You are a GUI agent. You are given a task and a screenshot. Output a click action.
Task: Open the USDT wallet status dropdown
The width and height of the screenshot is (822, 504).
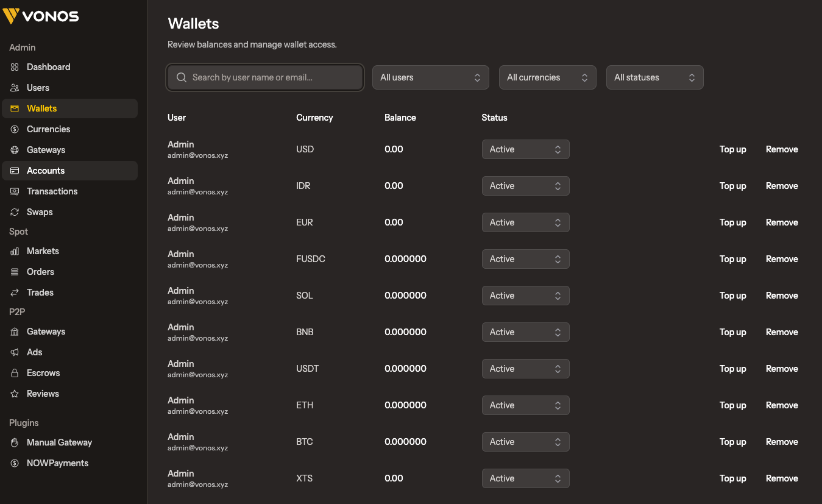525,369
